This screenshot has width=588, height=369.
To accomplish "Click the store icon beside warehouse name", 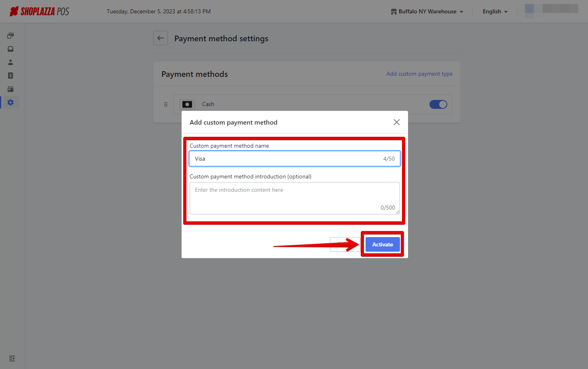I will (394, 12).
